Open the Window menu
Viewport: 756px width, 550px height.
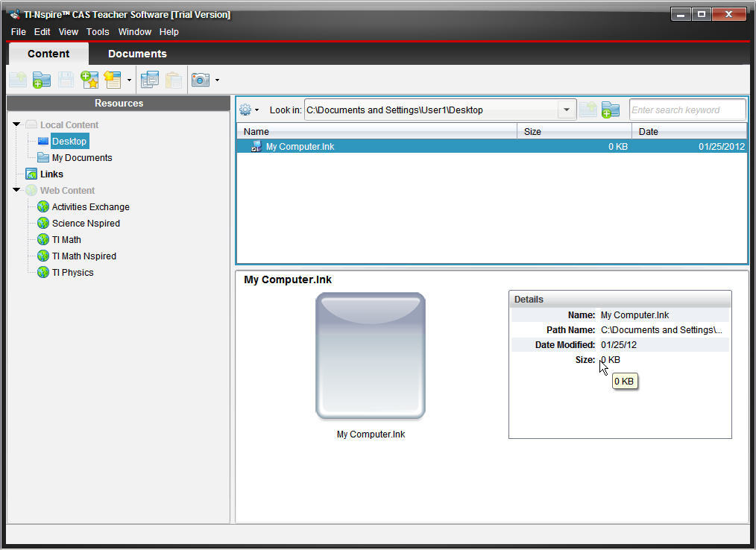pyautogui.click(x=134, y=32)
